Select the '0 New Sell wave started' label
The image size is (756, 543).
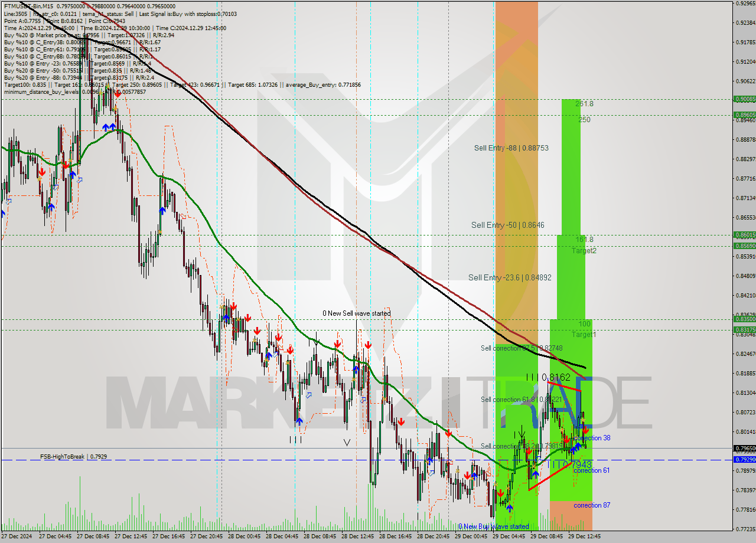(x=356, y=313)
